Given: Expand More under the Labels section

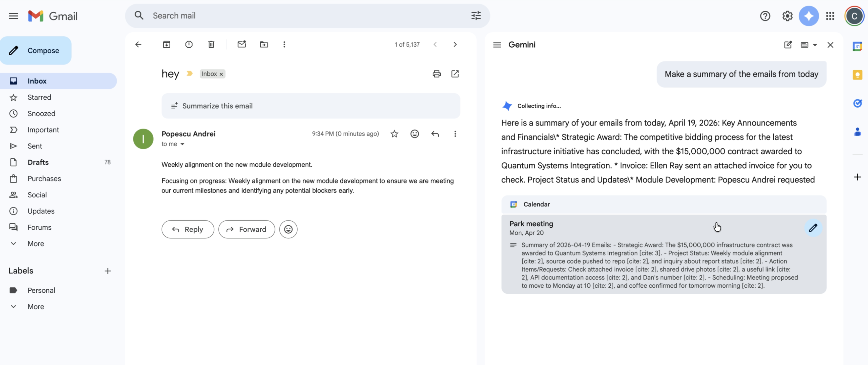Looking at the screenshot, I should coord(36,306).
